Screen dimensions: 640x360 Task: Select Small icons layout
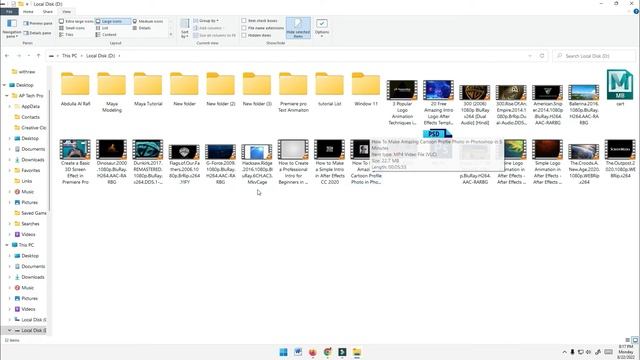pos(72,28)
